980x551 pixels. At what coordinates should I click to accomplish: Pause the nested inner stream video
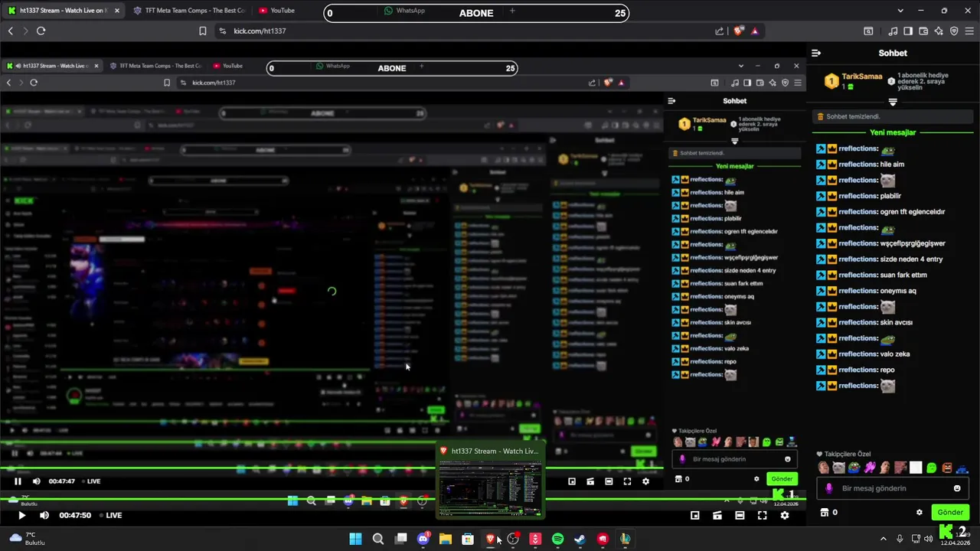pyautogui.click(x=18, y=481)
